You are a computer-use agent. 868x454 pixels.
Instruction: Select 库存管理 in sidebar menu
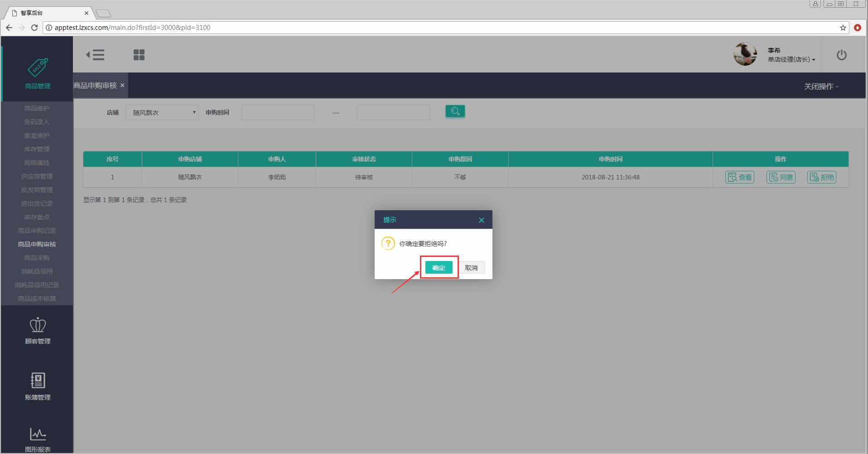(37, 149)
